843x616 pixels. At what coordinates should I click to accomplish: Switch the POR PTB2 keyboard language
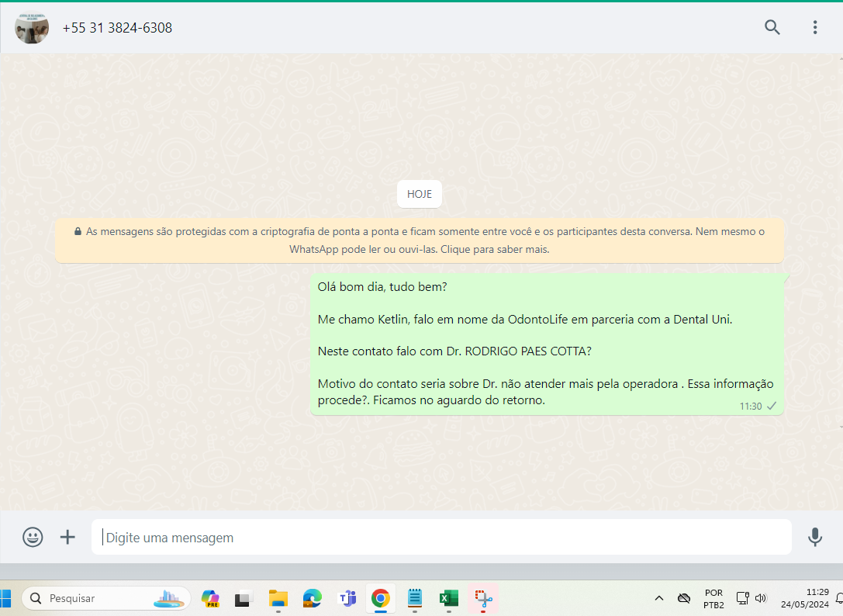[x=713, y=598]
